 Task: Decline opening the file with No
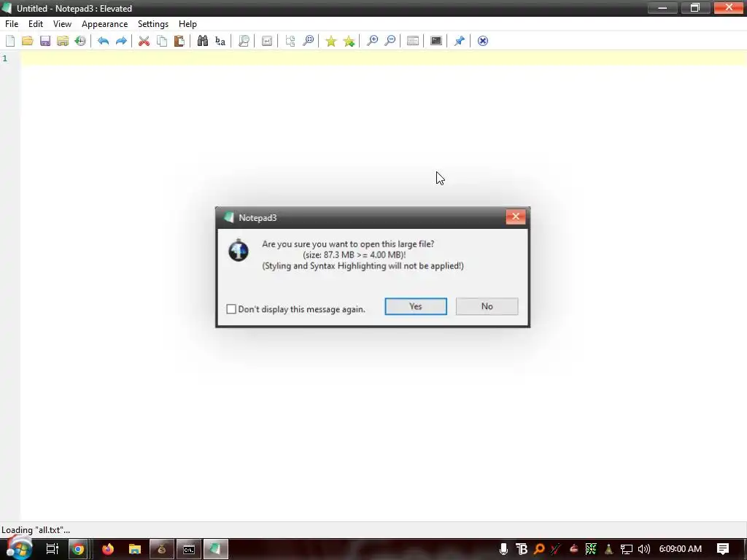pyautogui.click(x=487, y=306)
